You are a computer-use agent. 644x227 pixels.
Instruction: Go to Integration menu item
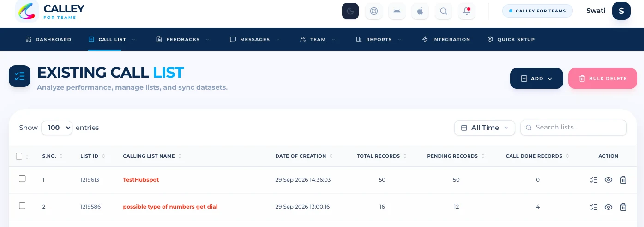[446, 39]
